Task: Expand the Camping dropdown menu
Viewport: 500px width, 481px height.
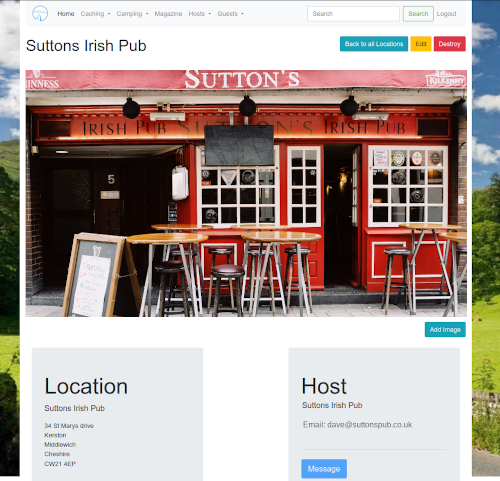Action: (x=132, y=14)
